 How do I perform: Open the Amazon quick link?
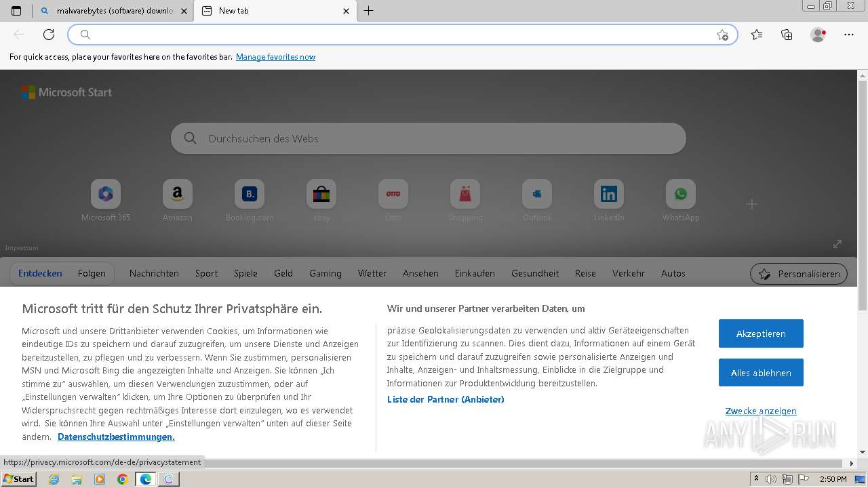pos(178,201)
